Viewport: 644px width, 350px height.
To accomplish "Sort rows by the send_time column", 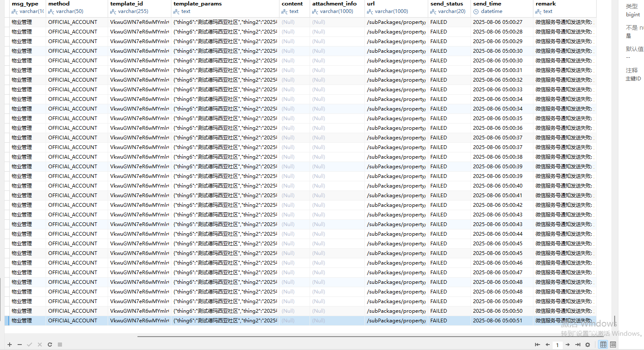I will pyautogui.click(x=488, y=4).
